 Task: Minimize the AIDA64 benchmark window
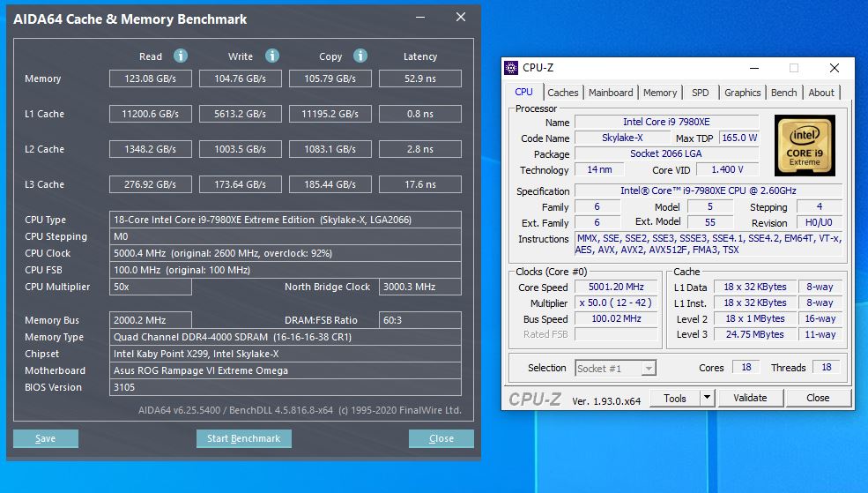click(420, 17)
